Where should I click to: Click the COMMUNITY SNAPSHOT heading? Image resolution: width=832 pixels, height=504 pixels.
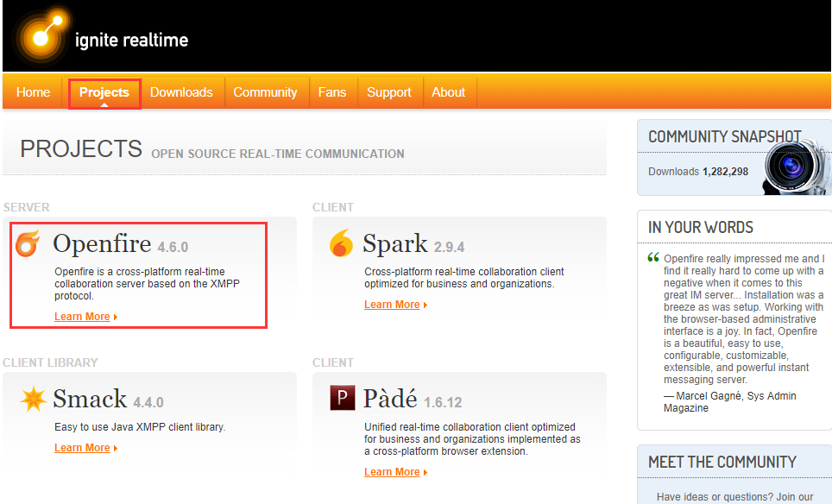coord(725,137)
